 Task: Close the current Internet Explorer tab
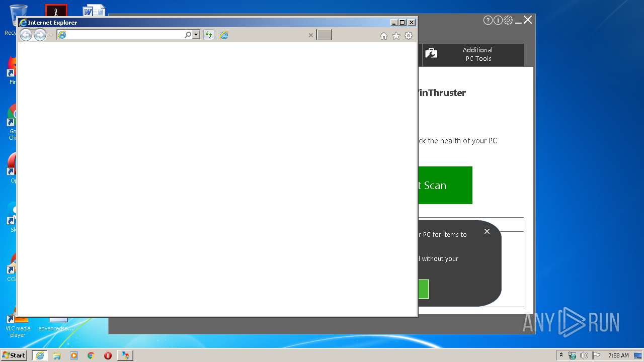click(x=310, y=35)
